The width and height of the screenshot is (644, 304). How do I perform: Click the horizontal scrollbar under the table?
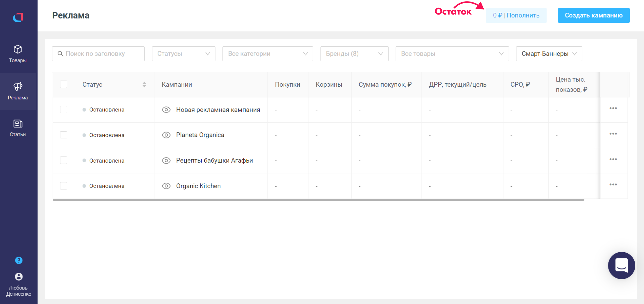[318, 200]
